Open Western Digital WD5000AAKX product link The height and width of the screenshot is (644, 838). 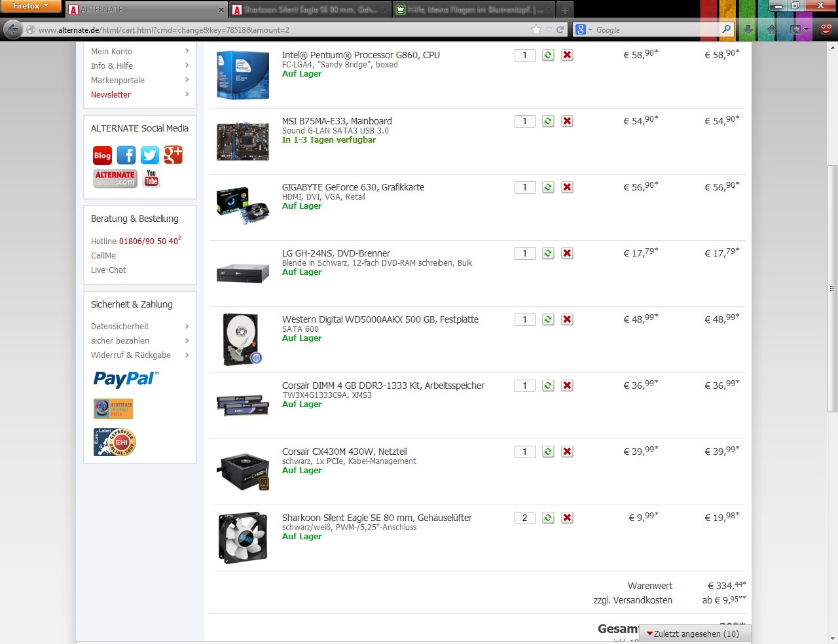380,319
